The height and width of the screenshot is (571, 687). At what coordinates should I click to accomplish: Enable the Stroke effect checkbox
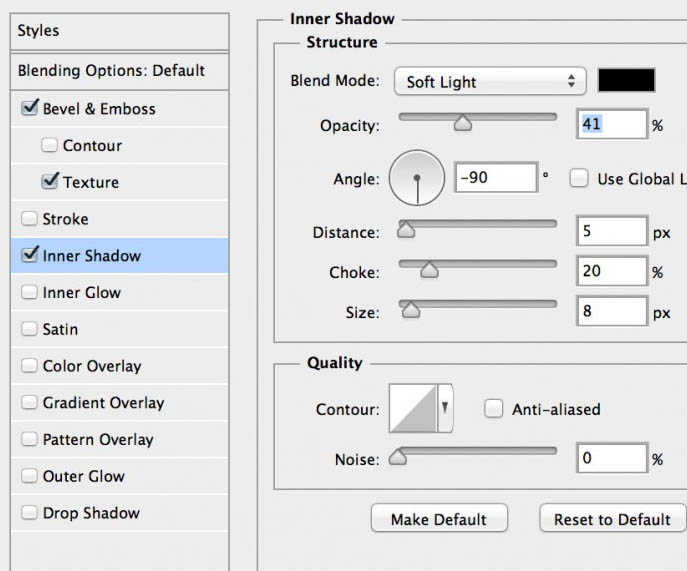[29, 218]
